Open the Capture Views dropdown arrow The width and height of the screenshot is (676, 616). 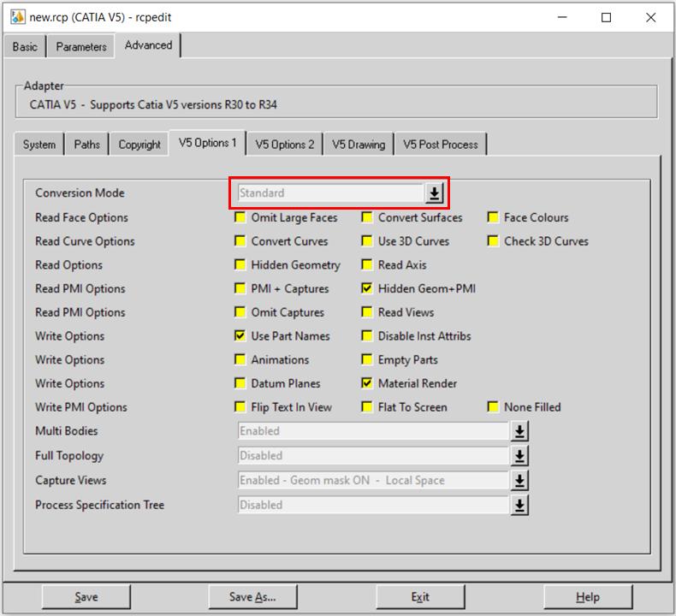coord(519,480)
